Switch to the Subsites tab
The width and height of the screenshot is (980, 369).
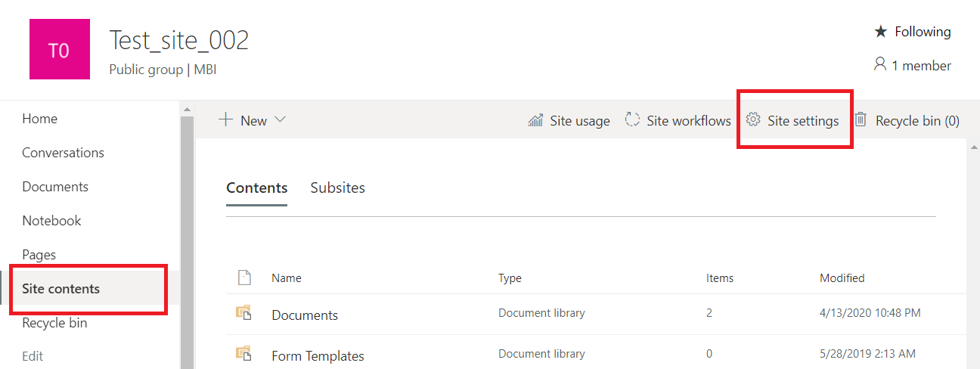point(337,188)
